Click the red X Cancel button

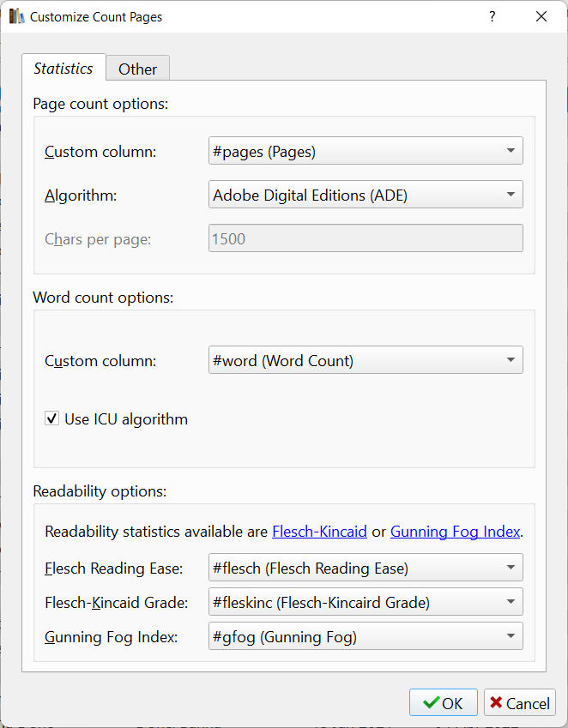[520, 702]
